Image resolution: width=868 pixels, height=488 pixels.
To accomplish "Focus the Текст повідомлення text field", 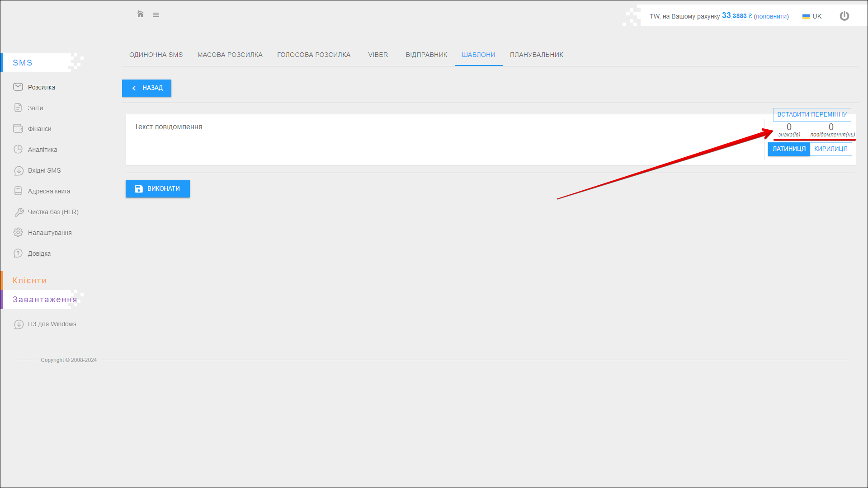I will (443, 139).
